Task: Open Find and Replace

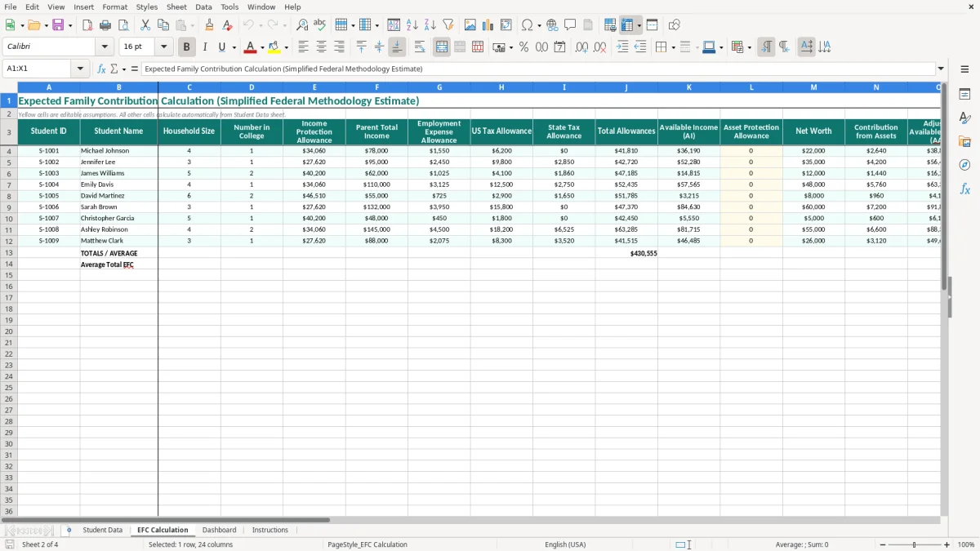Action: pyautogui.click(x=302, y=25)
